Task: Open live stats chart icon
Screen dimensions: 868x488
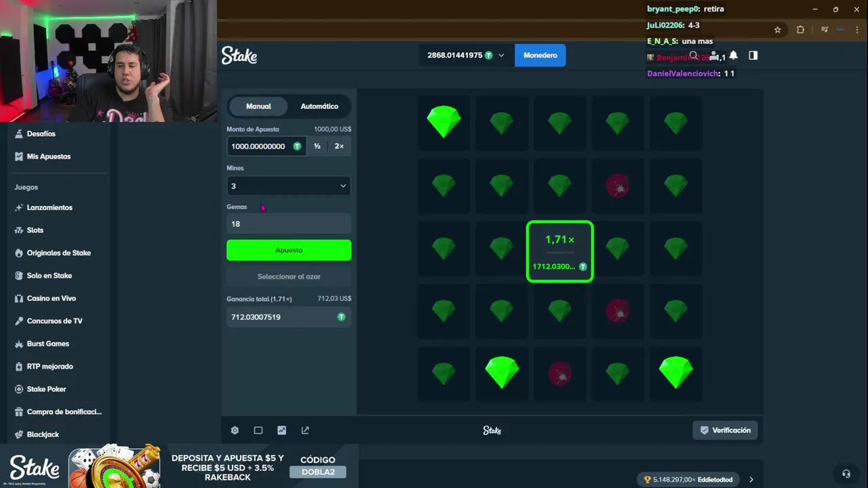Action: tap(281, 430)
